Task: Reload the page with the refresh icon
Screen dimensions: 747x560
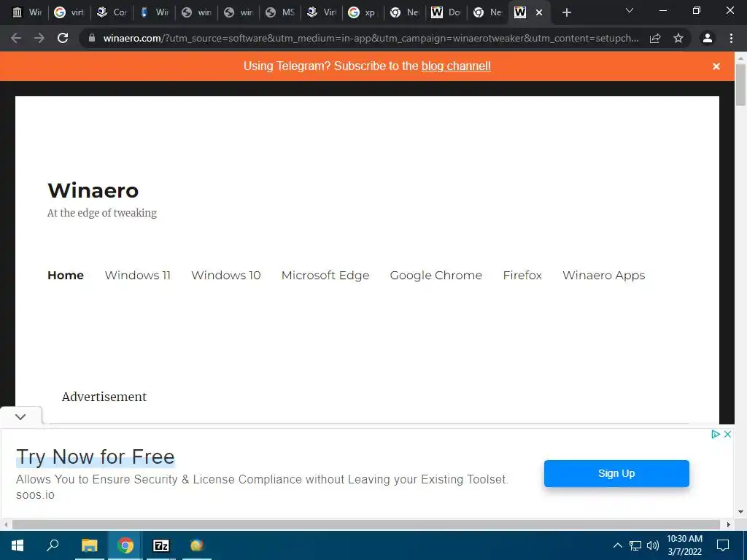Action: pos(63,38)
